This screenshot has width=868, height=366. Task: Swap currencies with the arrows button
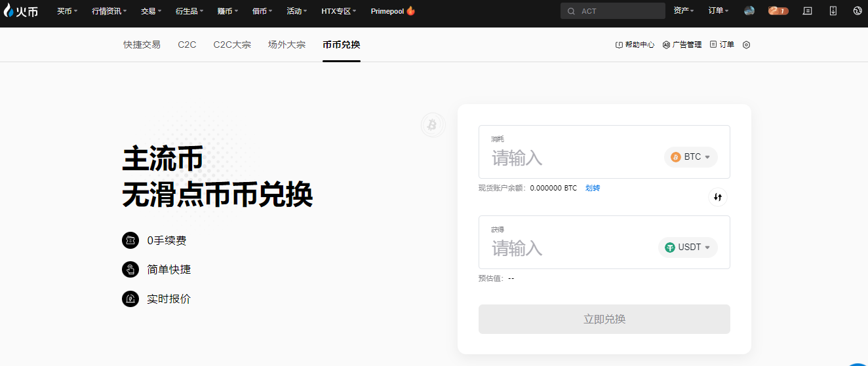(718, 197)
